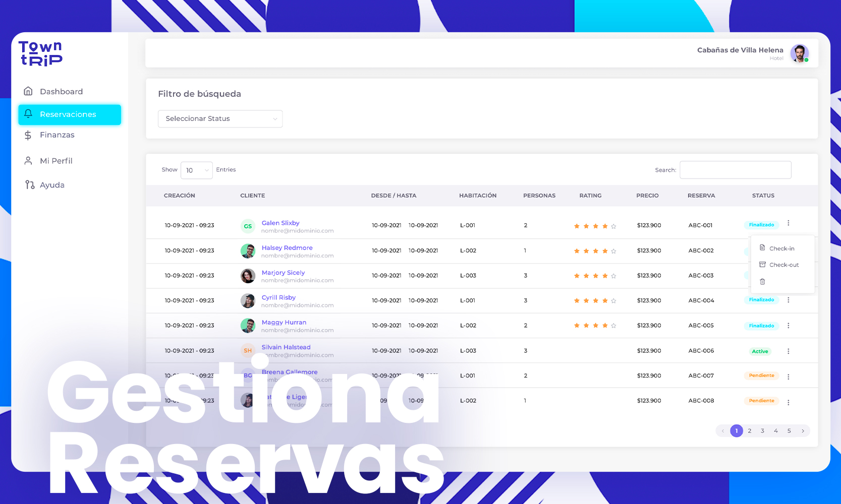Click Silvain Halstead SH avatar
Screen dimensions: 841x504
click(x=248, y=350)
